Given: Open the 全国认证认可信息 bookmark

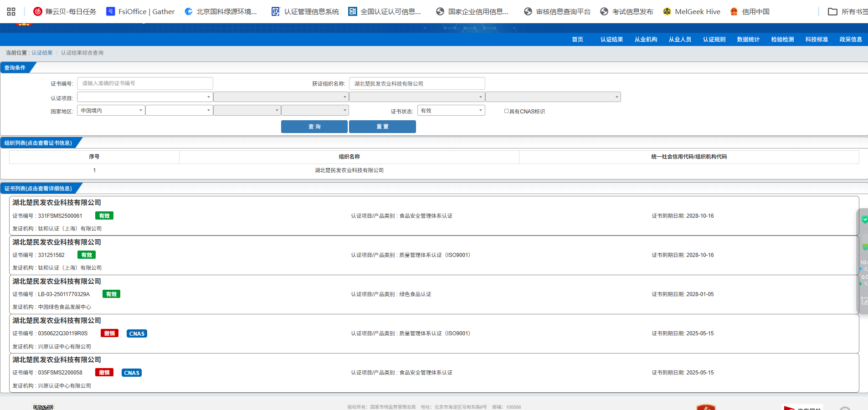Looking at the screenshot, I should [x=385, y=11].
